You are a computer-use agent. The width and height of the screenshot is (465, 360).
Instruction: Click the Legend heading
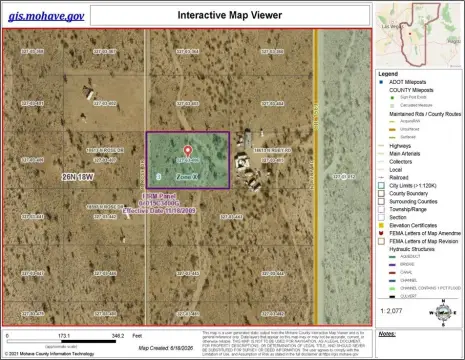click(x=388, y=74)
